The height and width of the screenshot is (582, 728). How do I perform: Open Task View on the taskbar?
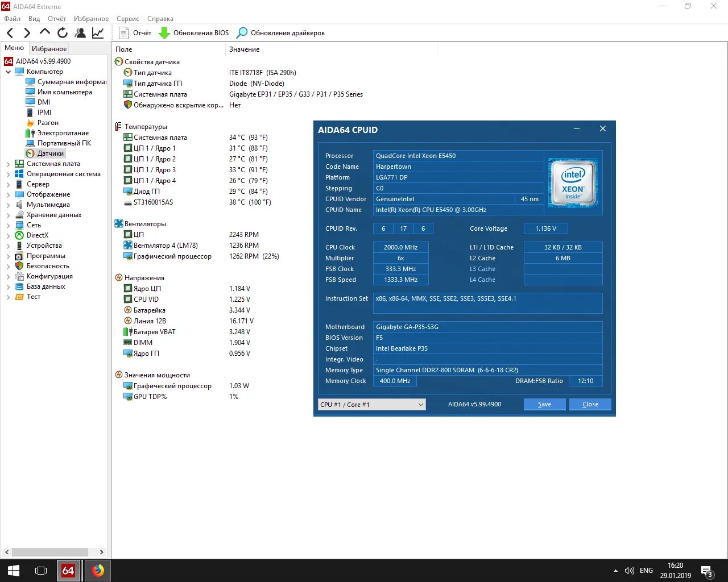[41, 570]
